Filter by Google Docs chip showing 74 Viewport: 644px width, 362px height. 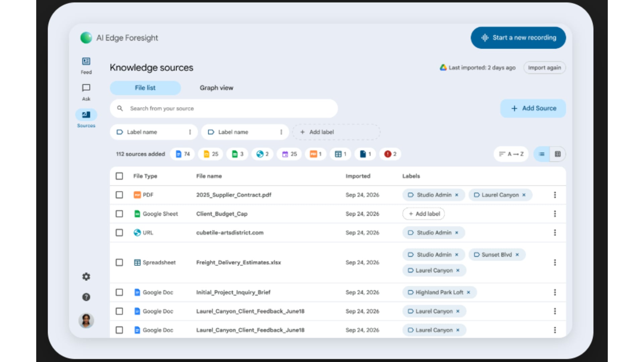(x=182, y=154)
